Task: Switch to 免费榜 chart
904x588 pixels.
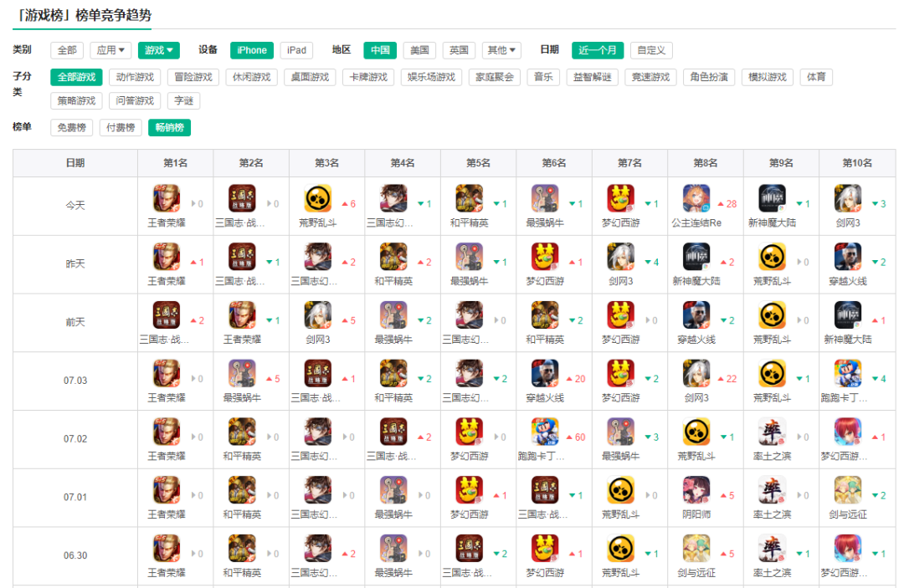Action: coord(71,127)
